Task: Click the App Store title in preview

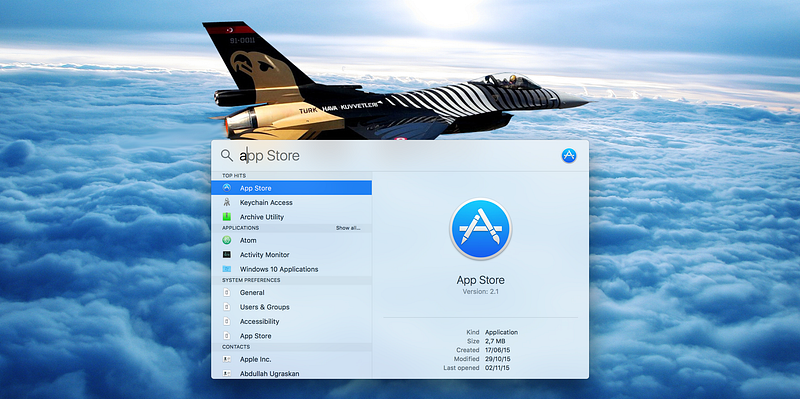Action: 481,280
